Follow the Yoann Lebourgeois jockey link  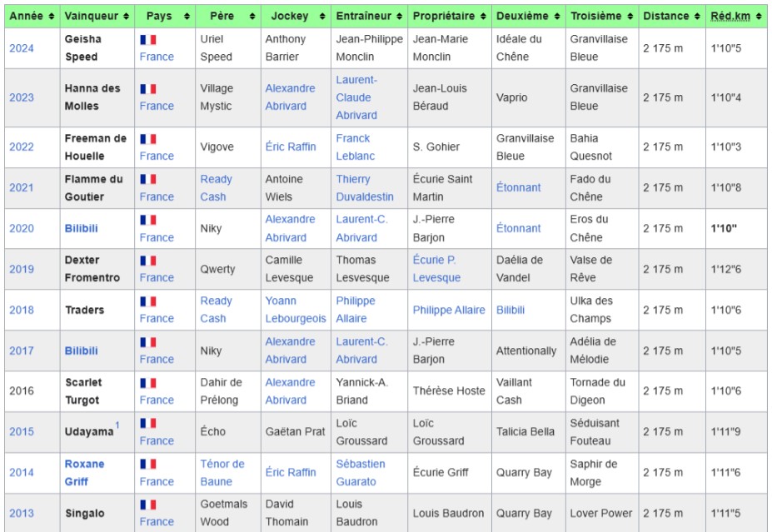[x=296, y=310]
